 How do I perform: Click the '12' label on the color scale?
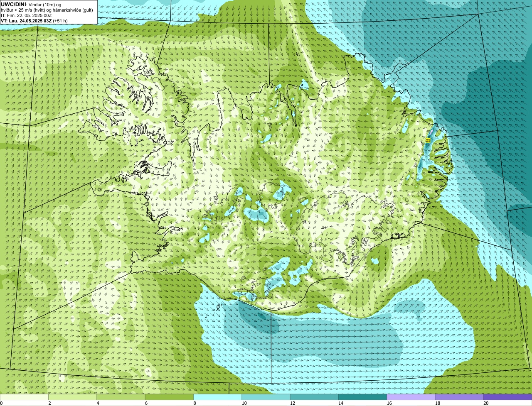[293, 403]
